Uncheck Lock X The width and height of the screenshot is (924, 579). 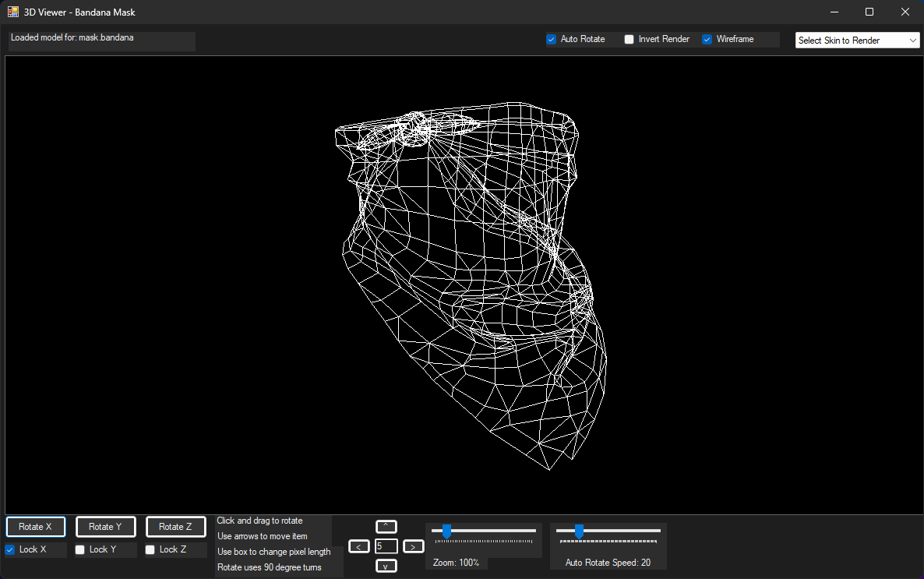10,549
